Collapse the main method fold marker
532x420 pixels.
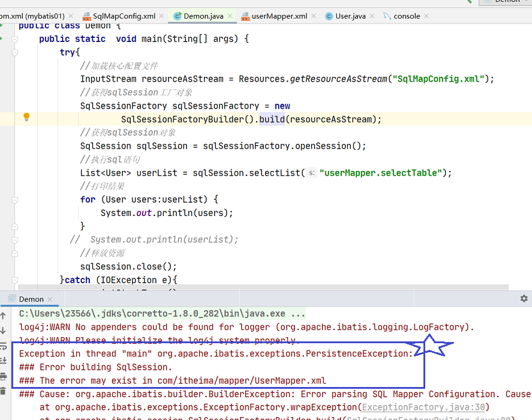(x=14, y=40)
